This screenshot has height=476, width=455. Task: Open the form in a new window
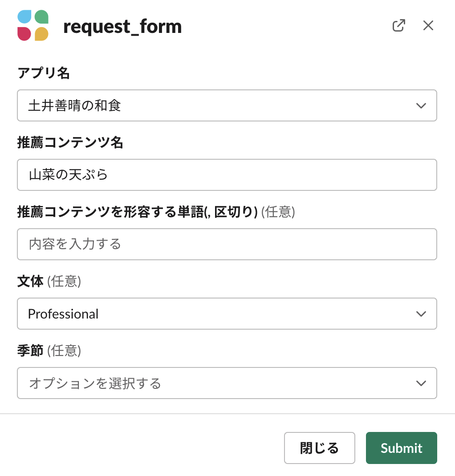(x=398, y=26)
